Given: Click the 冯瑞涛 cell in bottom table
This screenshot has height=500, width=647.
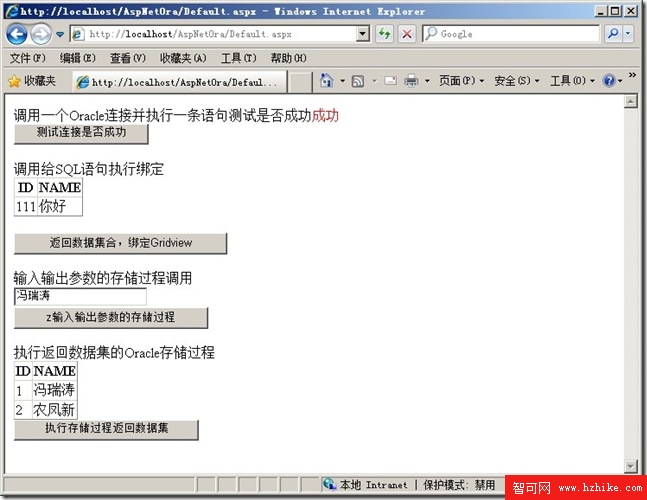Looking at the screenshot, I should click(x=54, y=390).
